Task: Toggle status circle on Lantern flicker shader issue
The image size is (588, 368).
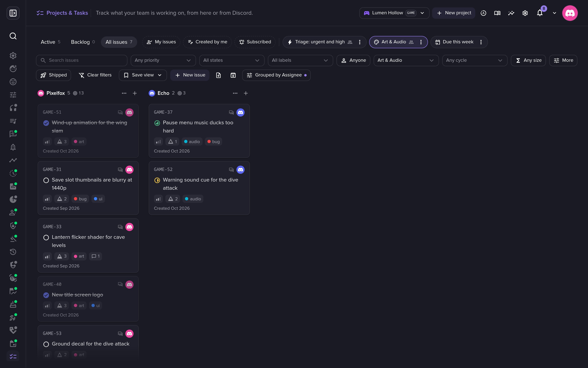Action: (46, 238)
